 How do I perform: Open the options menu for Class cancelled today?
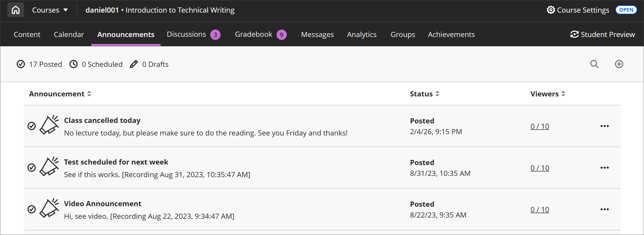[604, 126]
